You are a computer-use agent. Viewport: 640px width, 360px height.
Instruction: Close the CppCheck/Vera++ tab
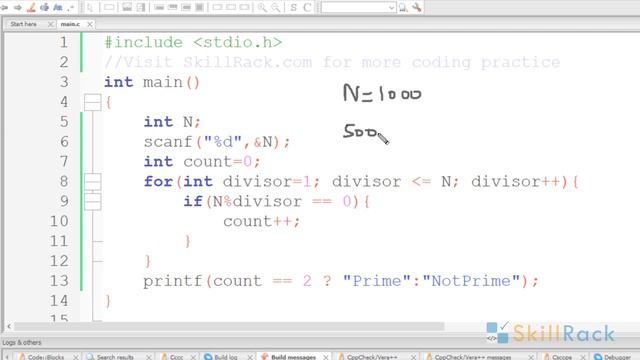[413, 357]
